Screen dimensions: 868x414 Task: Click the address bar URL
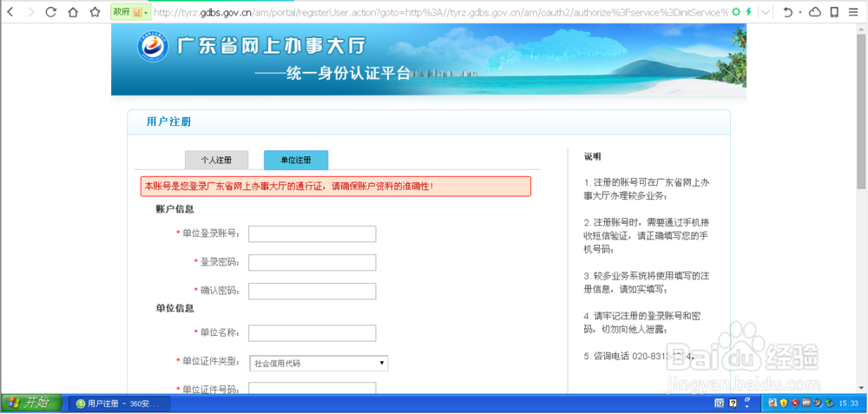pyautogui.click(x=440, y=12)
